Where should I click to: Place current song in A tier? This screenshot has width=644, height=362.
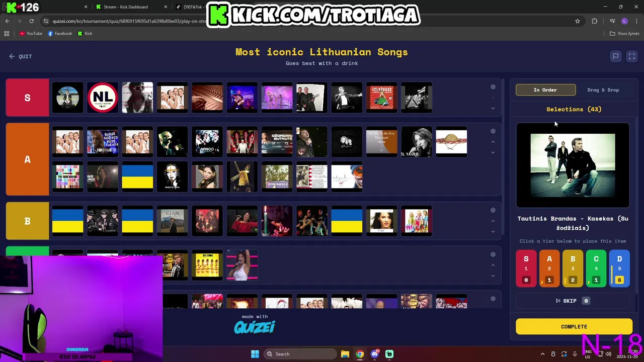click(549, 268)
